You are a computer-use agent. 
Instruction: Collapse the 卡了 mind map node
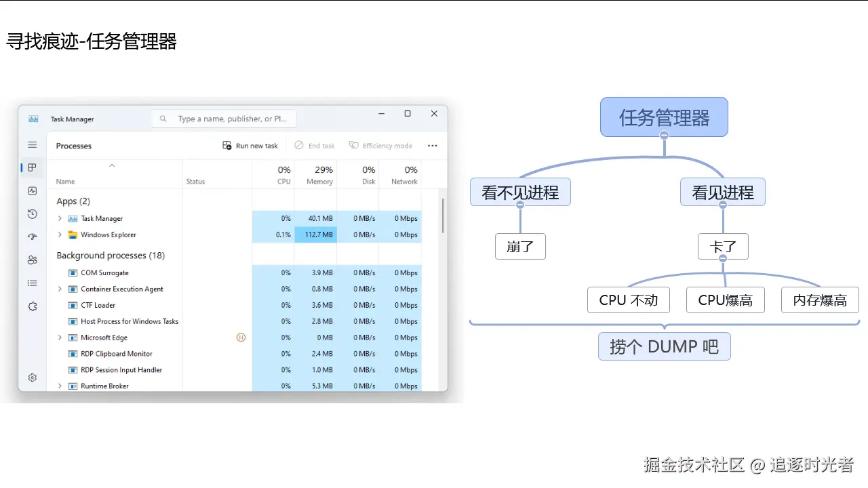pos(723,258)
